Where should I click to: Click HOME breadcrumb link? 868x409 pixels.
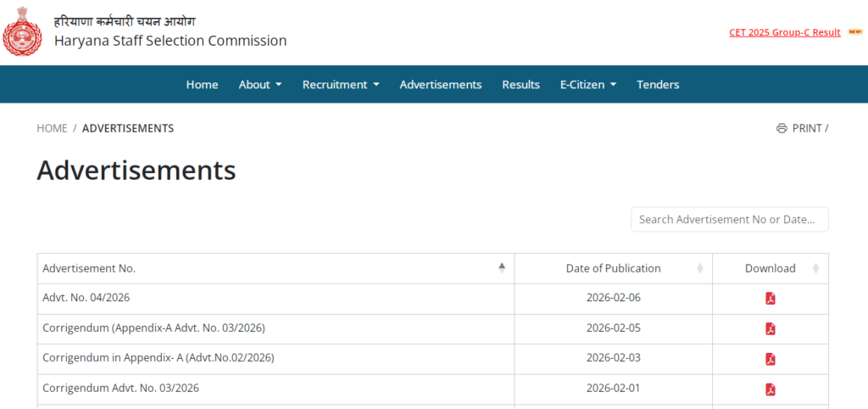pyautogui.click(x=52, y=128)
